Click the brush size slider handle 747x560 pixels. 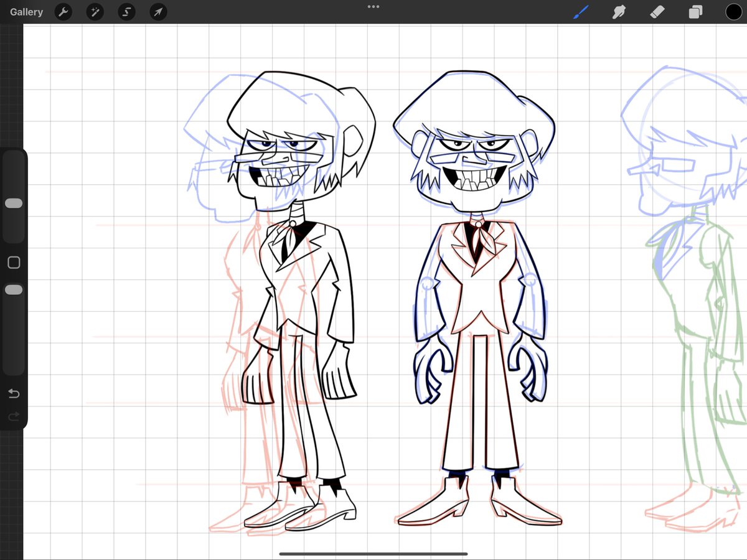14,203
